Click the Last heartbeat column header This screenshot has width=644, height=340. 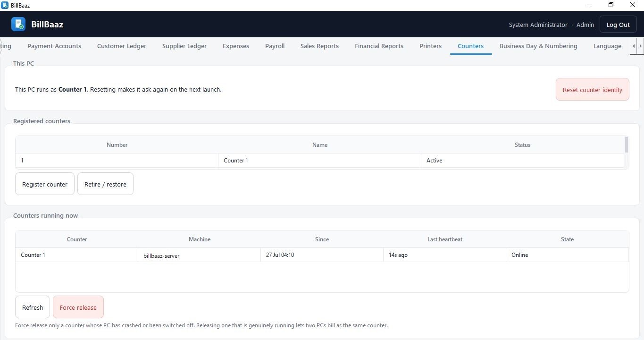[x=444, y=239]
